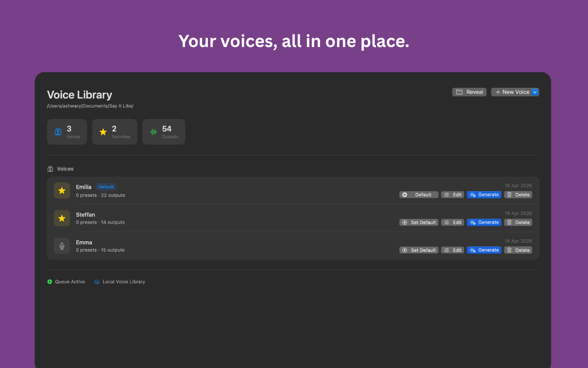Edit the Emilia voice settings

[x=452, y=195]
